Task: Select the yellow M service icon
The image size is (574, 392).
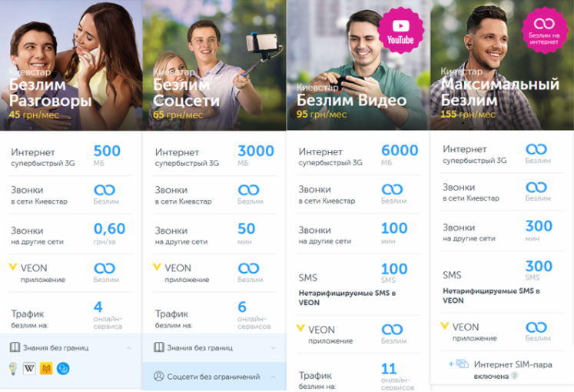Action: pos(46,369)
